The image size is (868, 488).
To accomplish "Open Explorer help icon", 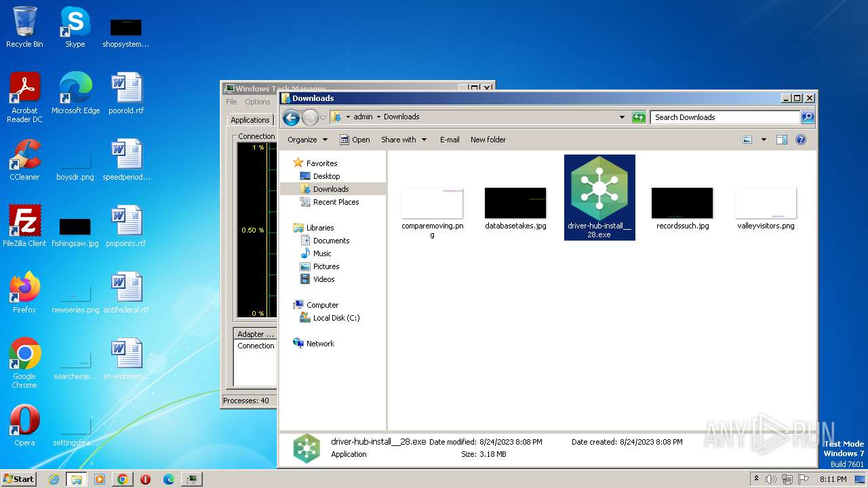I will pos(801,140).
